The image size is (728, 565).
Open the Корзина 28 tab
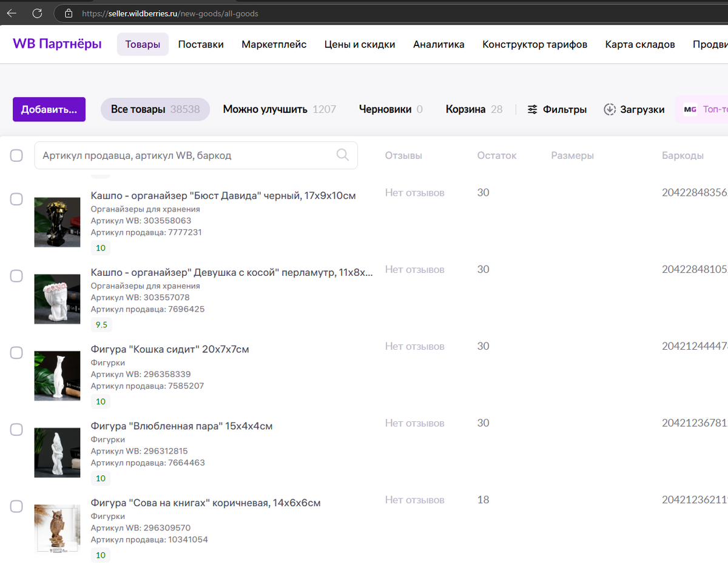pyautogui.click(x=474, y=109)
